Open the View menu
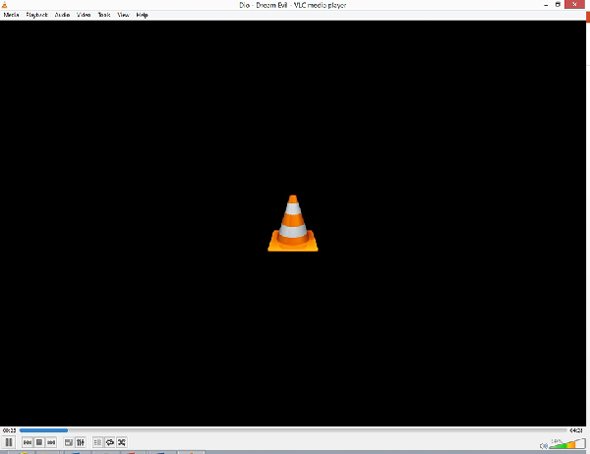Image resolution: width=590 pixels, height=454 pixels. point(123,15)
